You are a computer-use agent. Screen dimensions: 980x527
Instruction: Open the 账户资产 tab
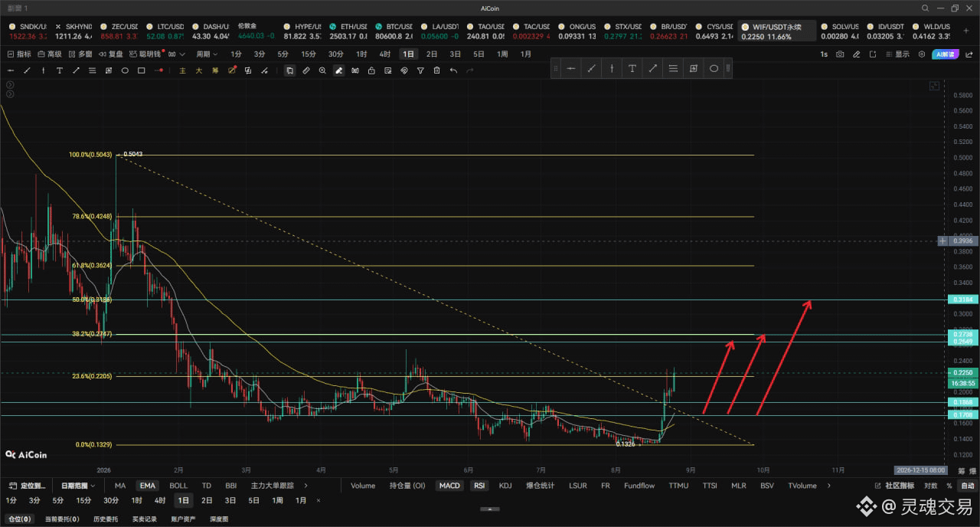[183, 519]
